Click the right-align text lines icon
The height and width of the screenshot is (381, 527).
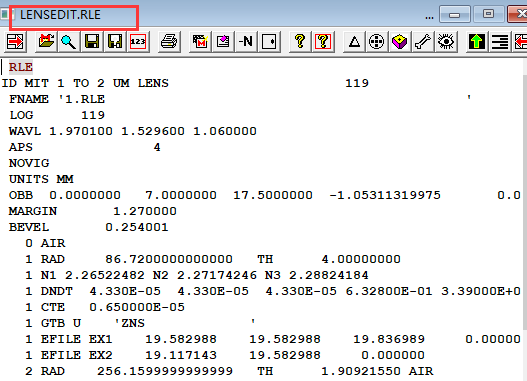tap(500, 42)
